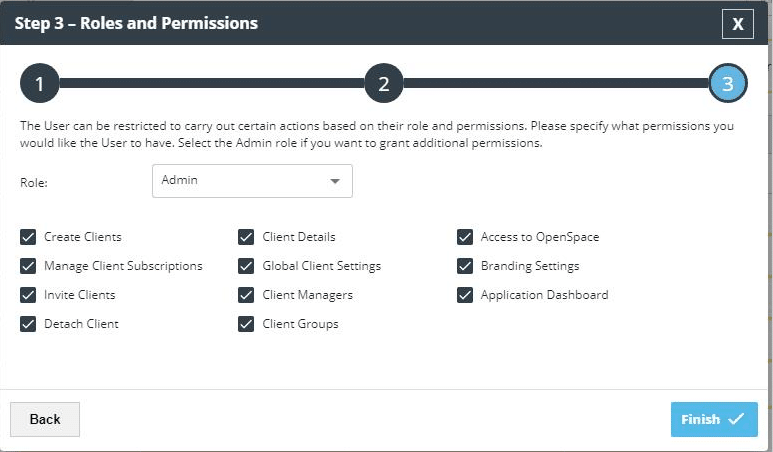The width and height of the screenshot is (773, 452).
Task: Go to step 1 circle
Action: (39, 84)
